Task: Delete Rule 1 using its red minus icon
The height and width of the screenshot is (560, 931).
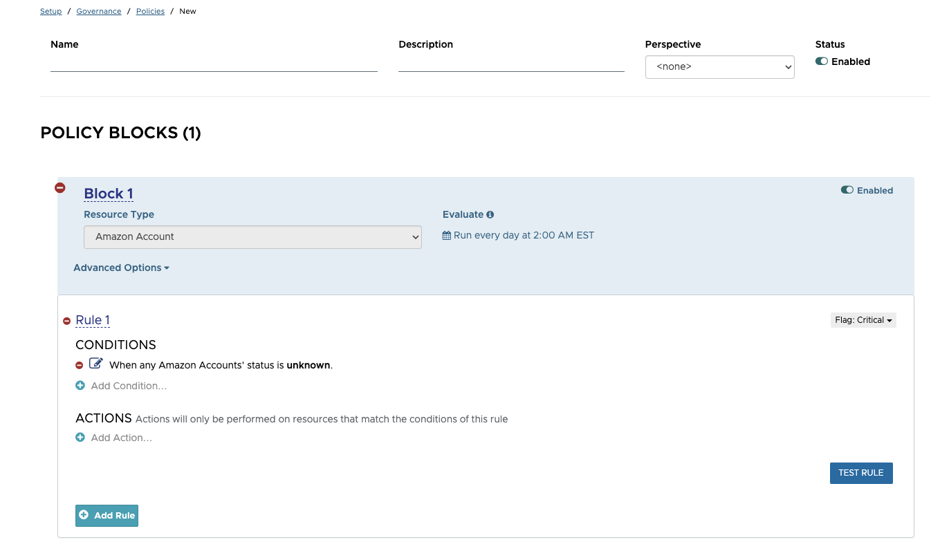Action: click(67, 321)
